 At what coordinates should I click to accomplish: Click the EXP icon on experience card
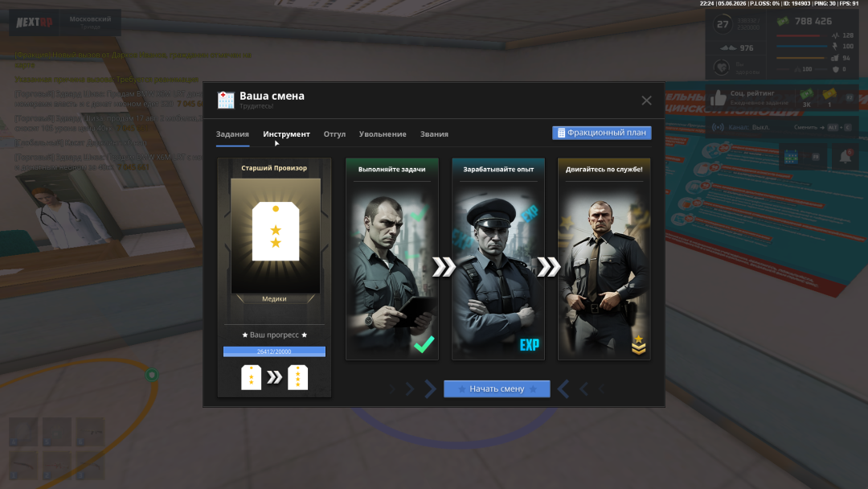529,345
